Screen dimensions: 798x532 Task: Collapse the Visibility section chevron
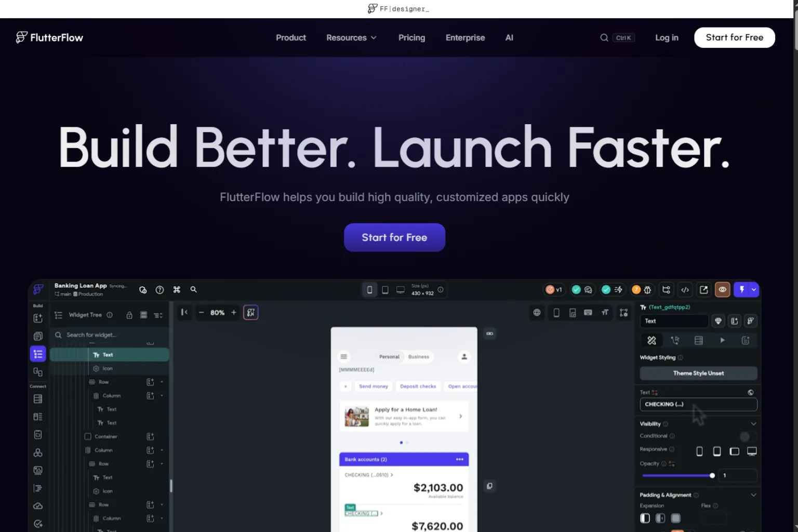click(753, 424)
